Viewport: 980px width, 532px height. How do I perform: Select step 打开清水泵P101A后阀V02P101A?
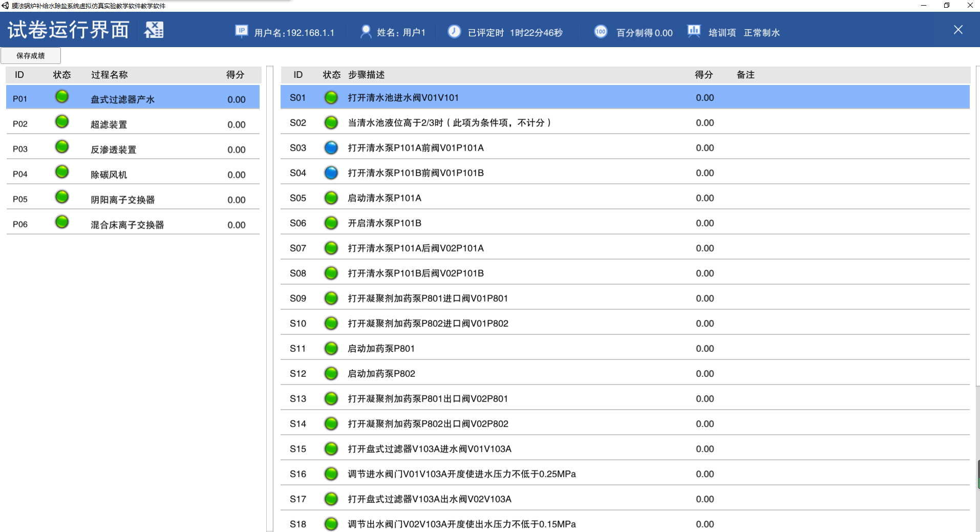click(625, 248)
